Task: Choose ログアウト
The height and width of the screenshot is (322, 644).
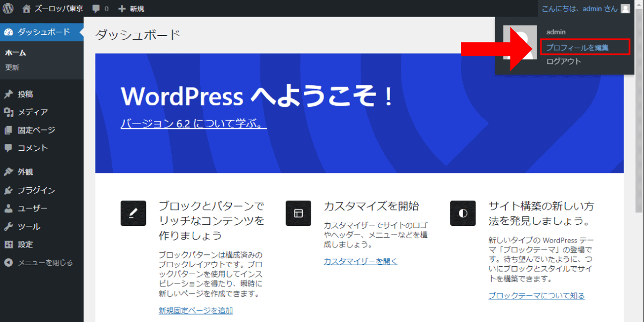Action: point(563,61)
